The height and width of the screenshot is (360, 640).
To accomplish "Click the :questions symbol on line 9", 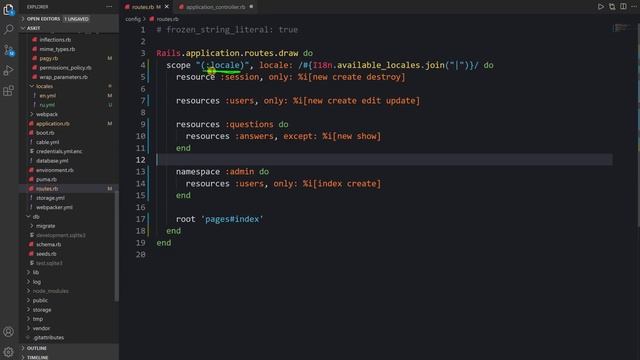I will tap(249, 124).
